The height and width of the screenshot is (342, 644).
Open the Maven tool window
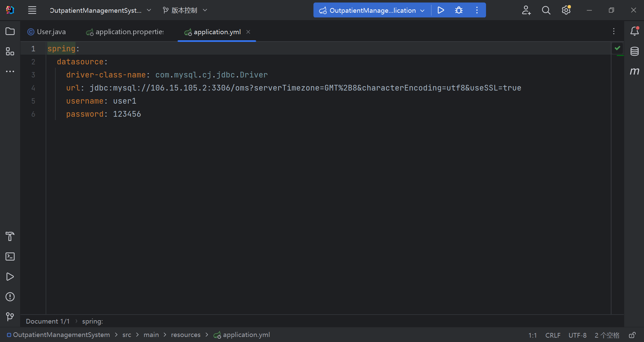tap(634, 71)
